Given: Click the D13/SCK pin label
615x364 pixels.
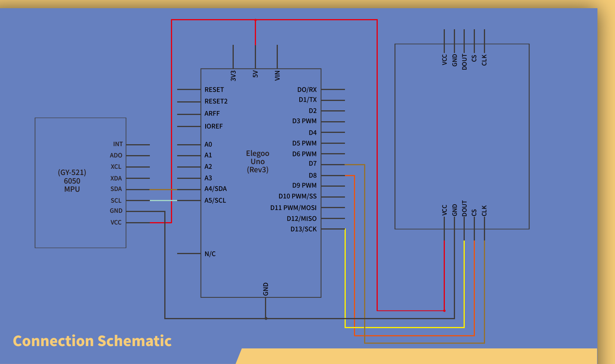Looking at the screenshot, I should 303,229.
